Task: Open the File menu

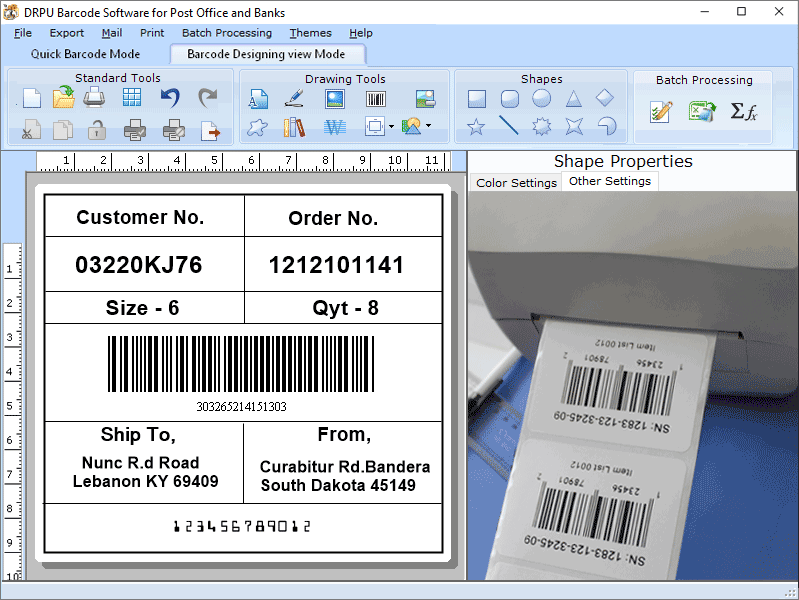Action: 22,33
